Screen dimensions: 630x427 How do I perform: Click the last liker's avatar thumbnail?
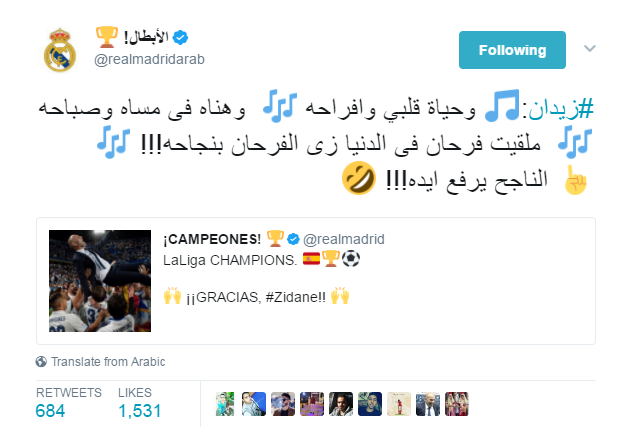[457, 404]
